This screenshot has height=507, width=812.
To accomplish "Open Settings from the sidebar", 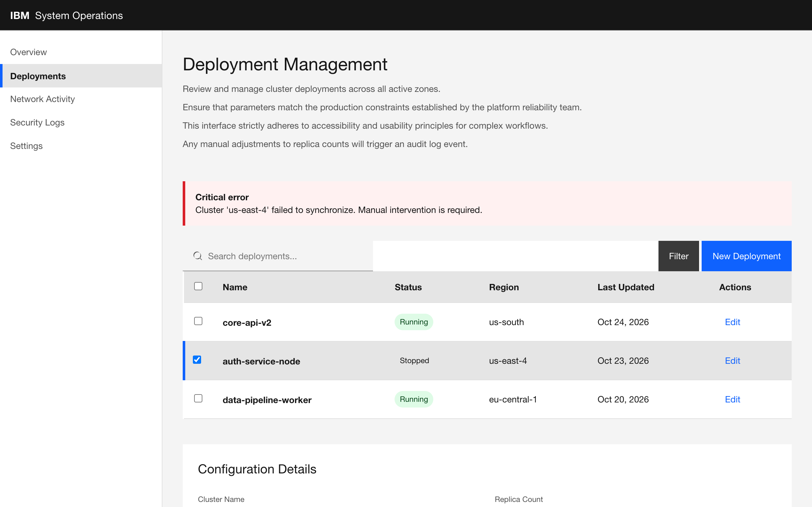I will point(26,146).
